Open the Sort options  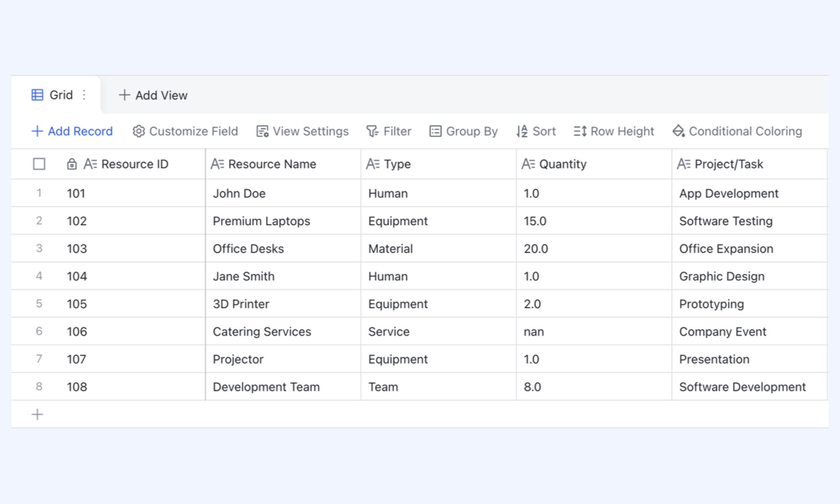(536, 131)
